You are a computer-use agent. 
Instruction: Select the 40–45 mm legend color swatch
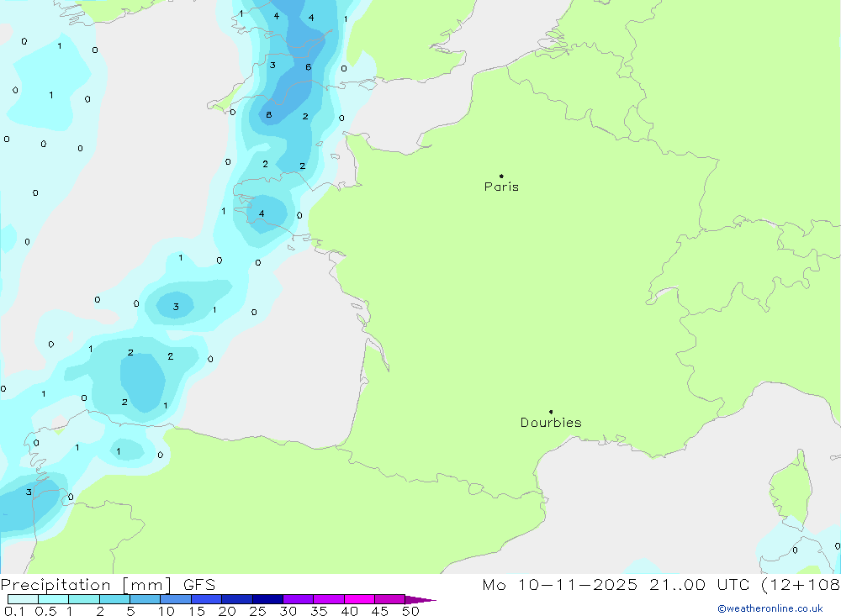coord(359,599)
